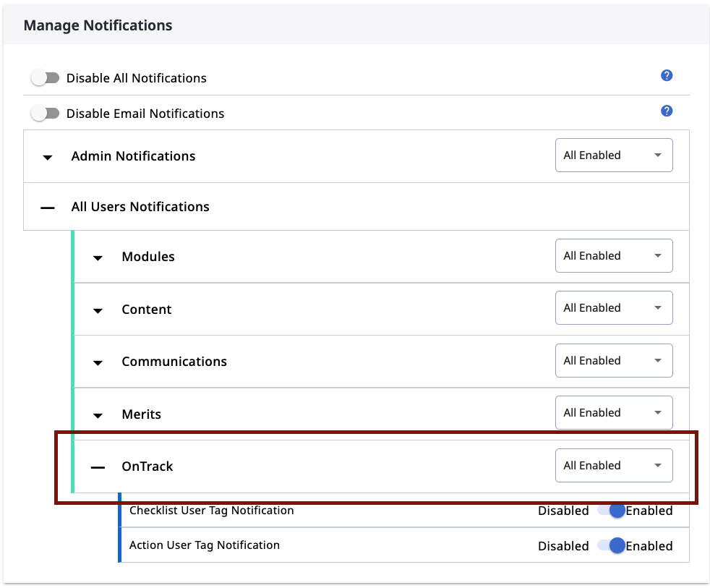Click the Admin Notifications disclosure arrow

[x=47, y=157]
